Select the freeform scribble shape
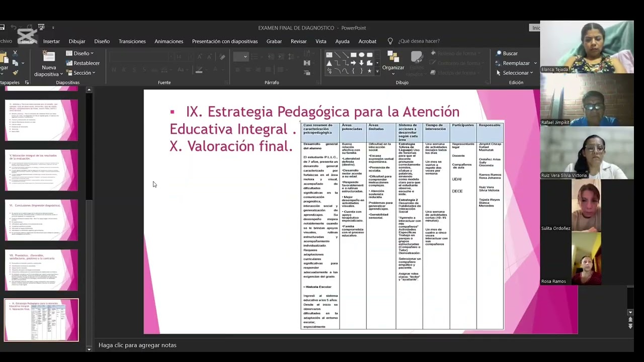The width and height of the screenshot is (644, 362). (329, 71)
